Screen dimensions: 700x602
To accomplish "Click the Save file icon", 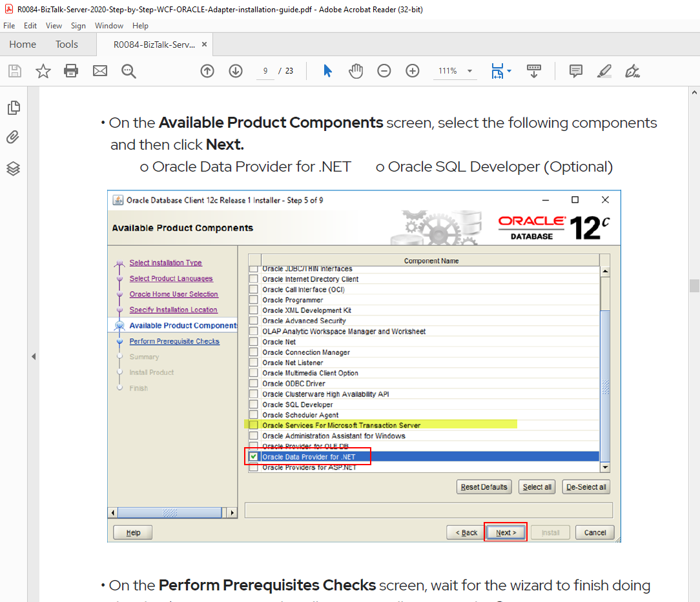I will [x=15, y=71].
